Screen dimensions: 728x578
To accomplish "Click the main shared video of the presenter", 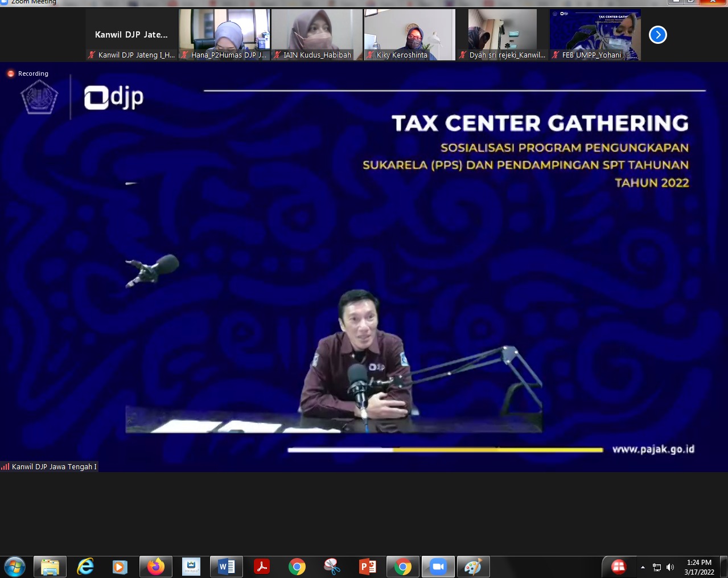I will pos(364,267).
